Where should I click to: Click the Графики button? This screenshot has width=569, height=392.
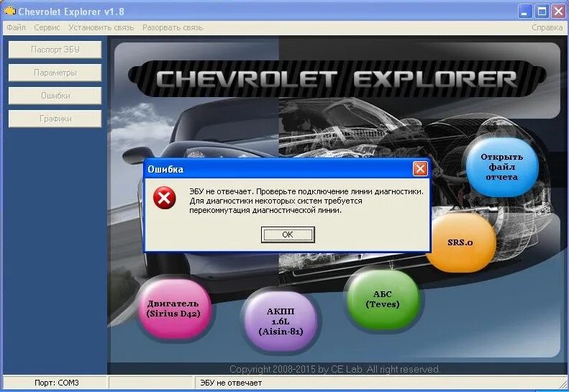tap(55, 119)
